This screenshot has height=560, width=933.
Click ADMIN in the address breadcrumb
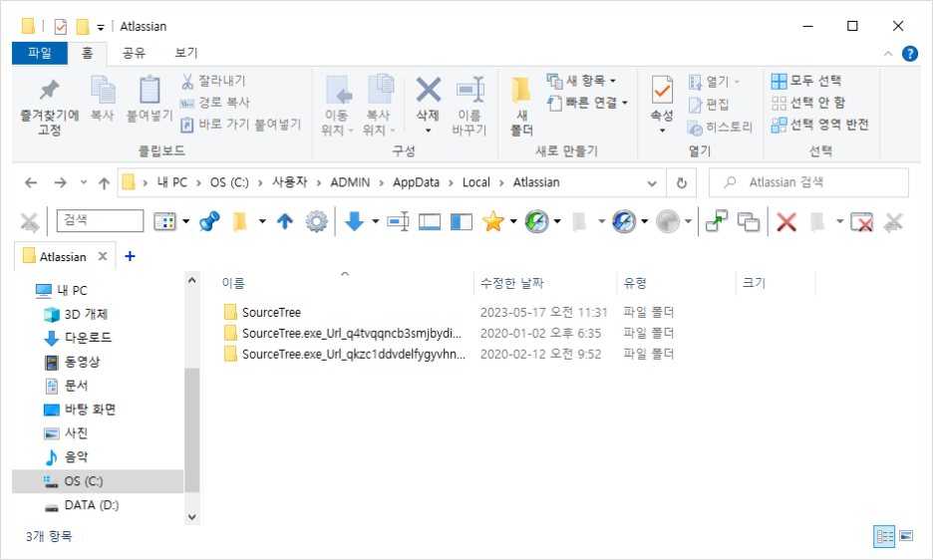350,182
